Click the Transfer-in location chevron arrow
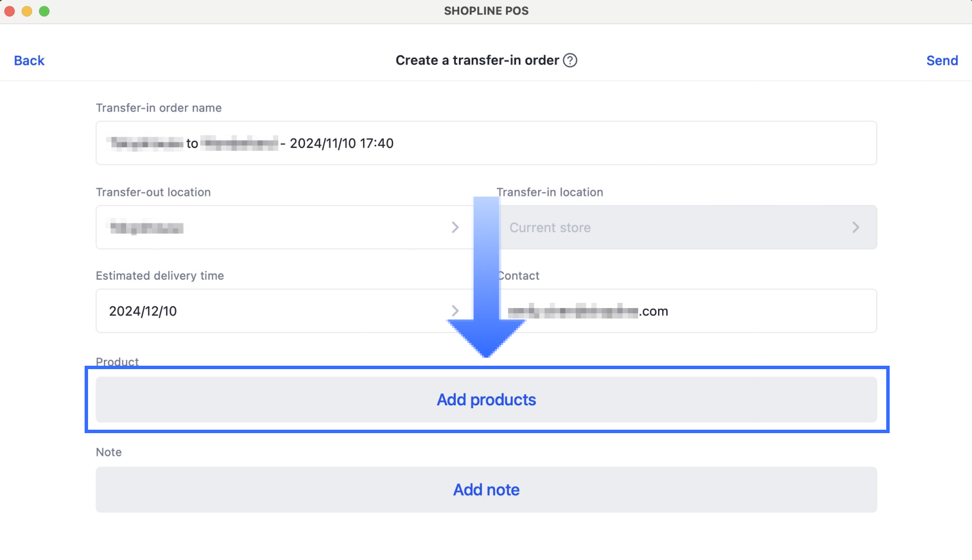 [x=855, y=227]
